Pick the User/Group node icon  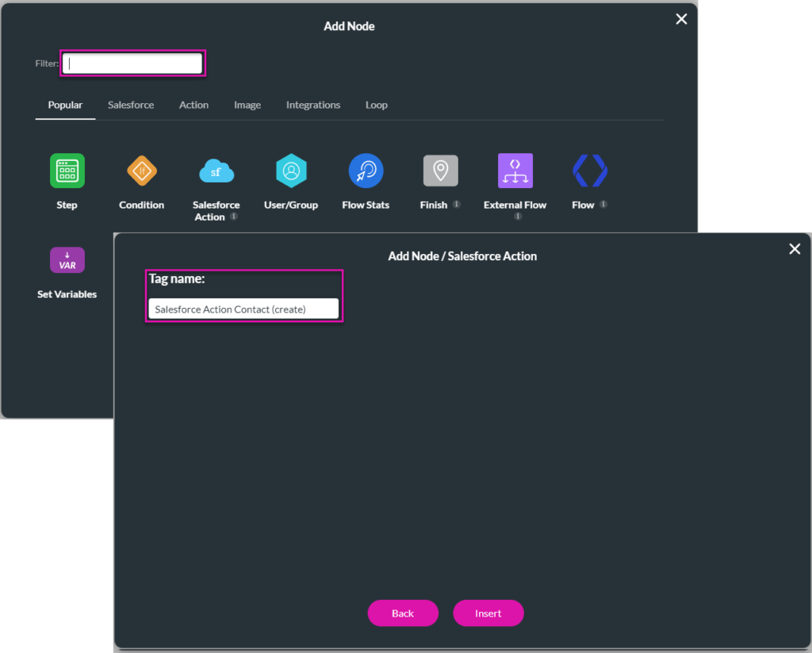(x=291, y=171)
